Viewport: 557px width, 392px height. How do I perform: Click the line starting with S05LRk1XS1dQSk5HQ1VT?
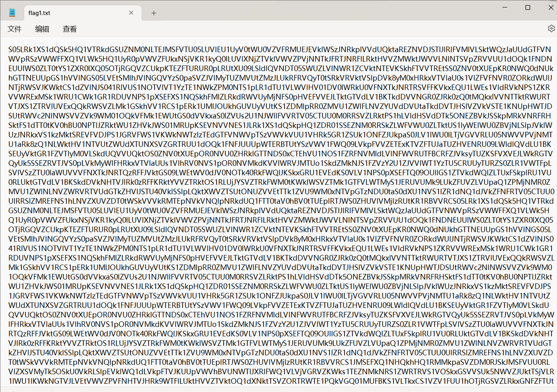pos(280,49)
